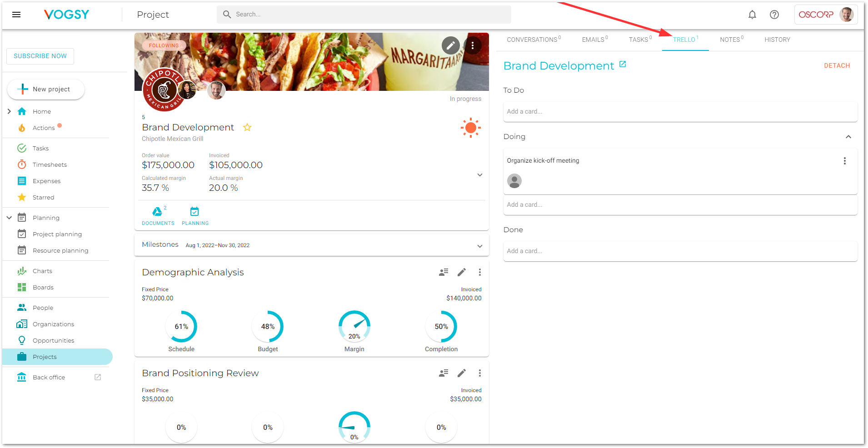This screenshot has height=448, width=868.
Task: Create a New project
Action: click(x=46, y=89)
